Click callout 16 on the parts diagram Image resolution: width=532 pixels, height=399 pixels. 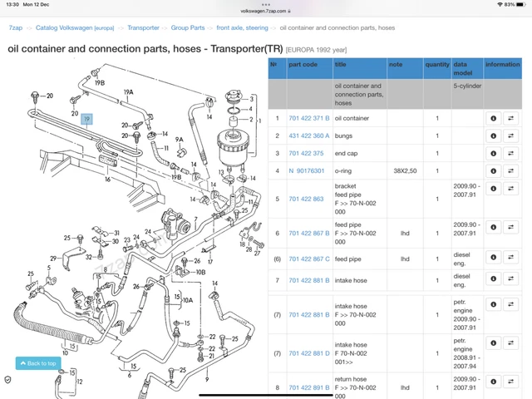click(107, 180)
